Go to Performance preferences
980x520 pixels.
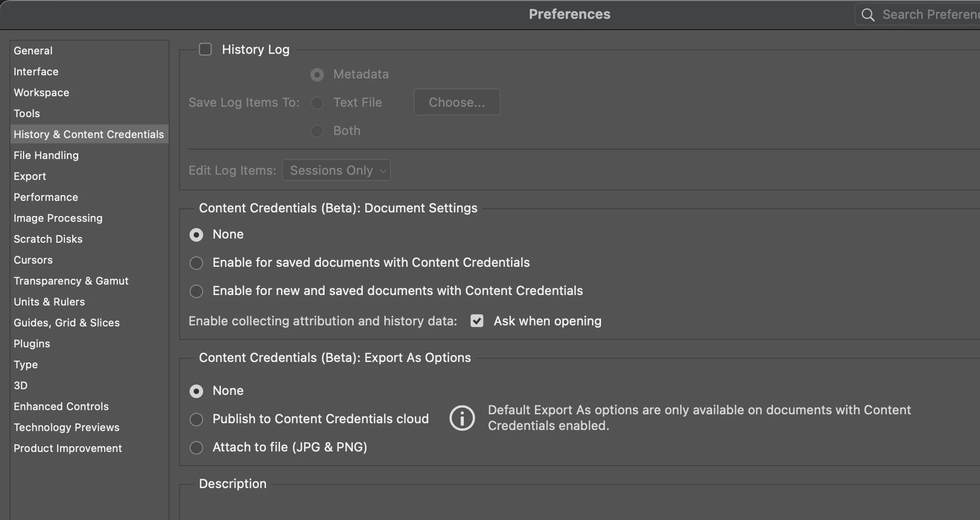point(46,197)
